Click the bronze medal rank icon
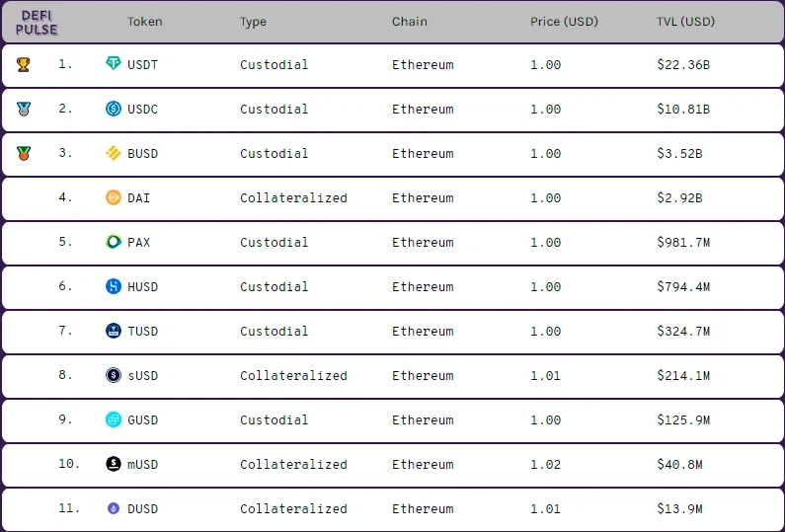Image resolution: width=785 pixels, height=532 pixels. [24, 154]
